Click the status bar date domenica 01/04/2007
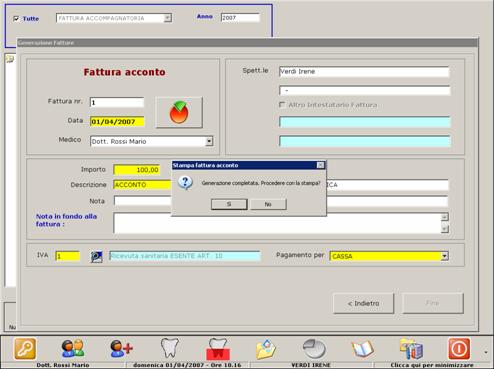 (x=187, y=365)
